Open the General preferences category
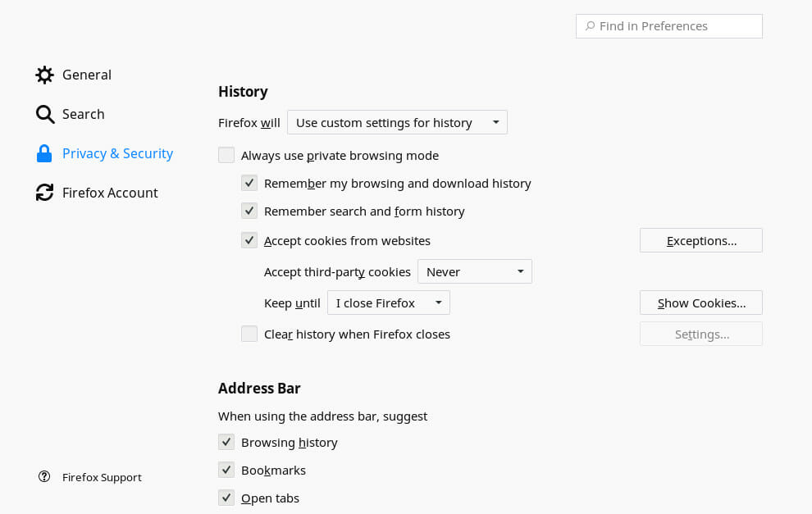The width and height of the screenshot is (812, 514). [86, 75]
